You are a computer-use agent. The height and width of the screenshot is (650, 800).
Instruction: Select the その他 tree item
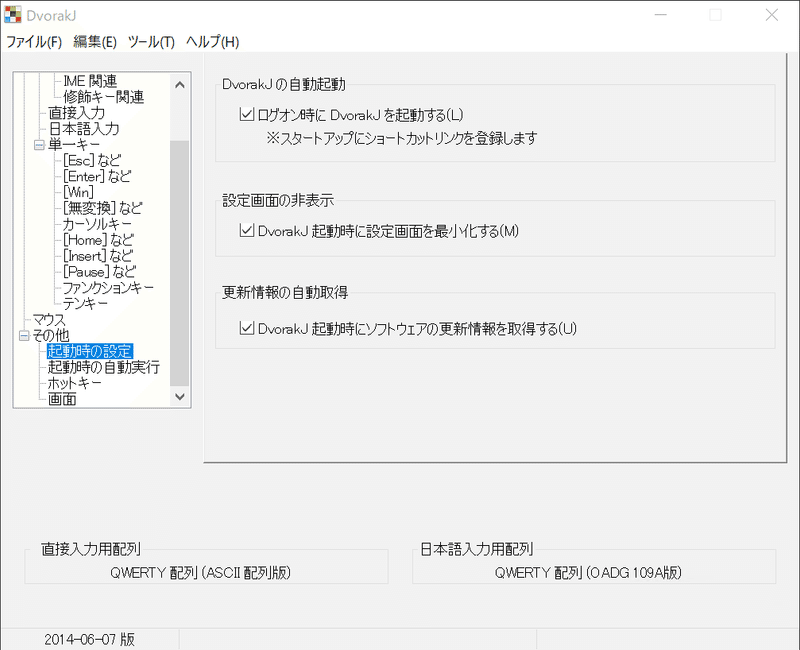[51, 336]
